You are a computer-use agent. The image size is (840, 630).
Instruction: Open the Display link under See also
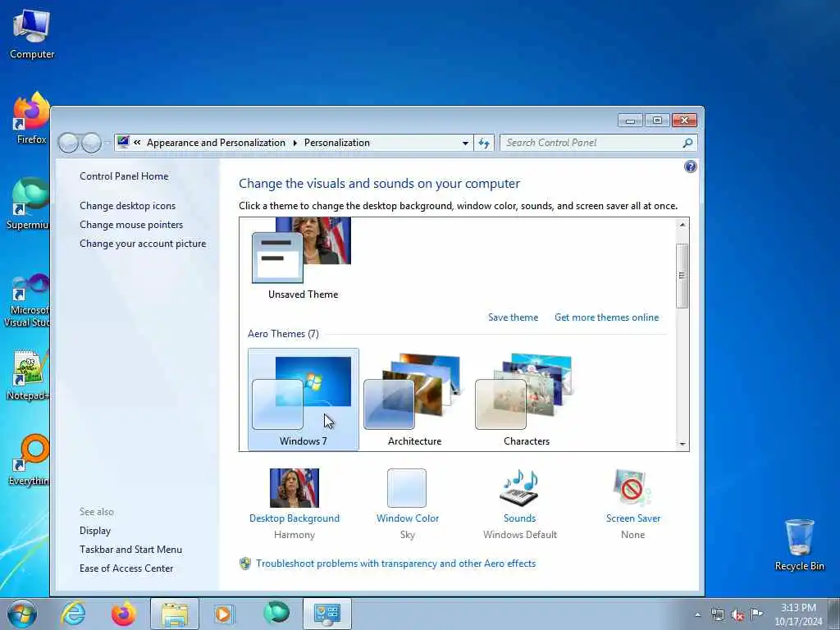pos(95,531)
